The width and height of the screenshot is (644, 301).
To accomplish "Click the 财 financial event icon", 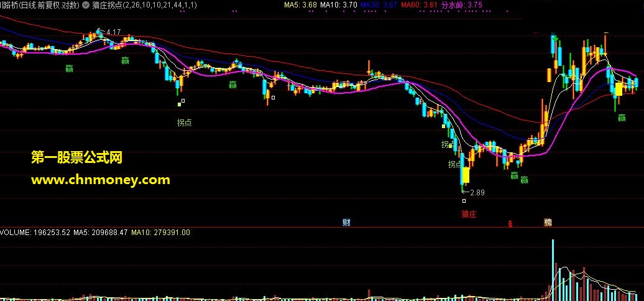I will coord(346,223).
